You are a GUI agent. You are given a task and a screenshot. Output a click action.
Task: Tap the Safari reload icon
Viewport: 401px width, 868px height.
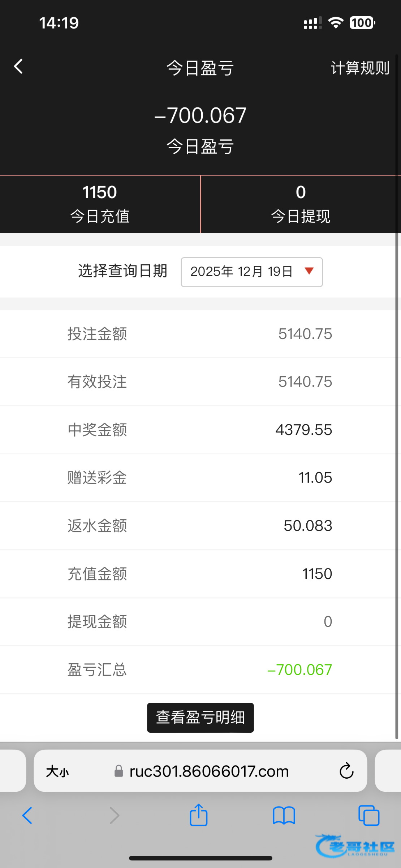[x=346, y=771]
